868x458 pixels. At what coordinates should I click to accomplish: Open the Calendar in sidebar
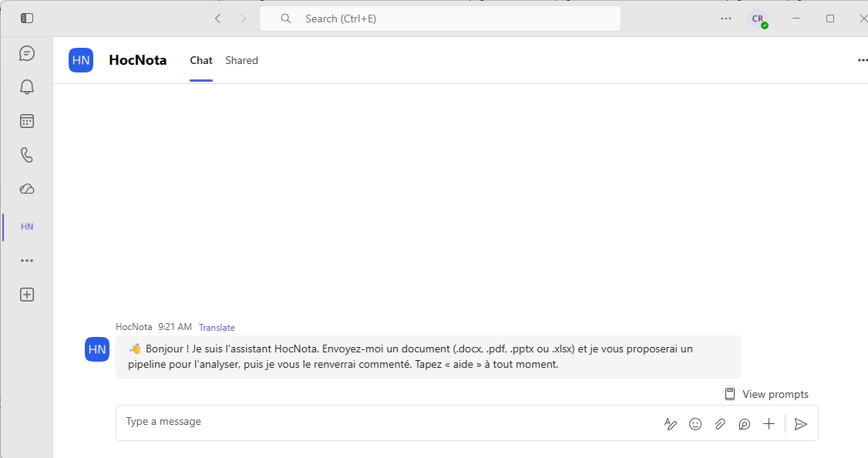(x=26, y=121)
